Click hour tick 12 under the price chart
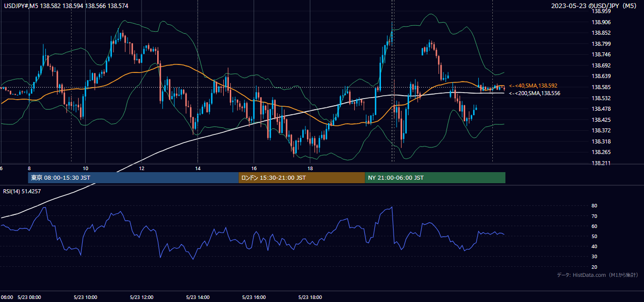Viewport: 644px width, 302px height. click(142, 168)
